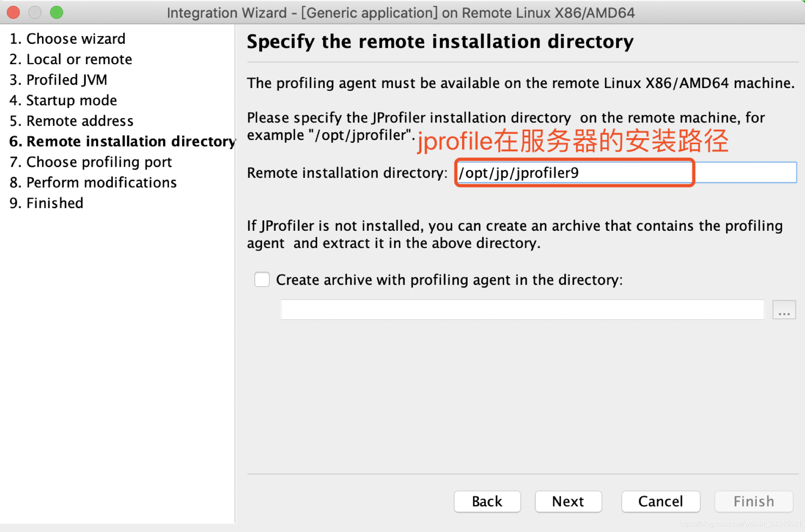805x532 pixels.
Task: Click the 'Remote installation directory:' label
Action: tap(347, 173)
